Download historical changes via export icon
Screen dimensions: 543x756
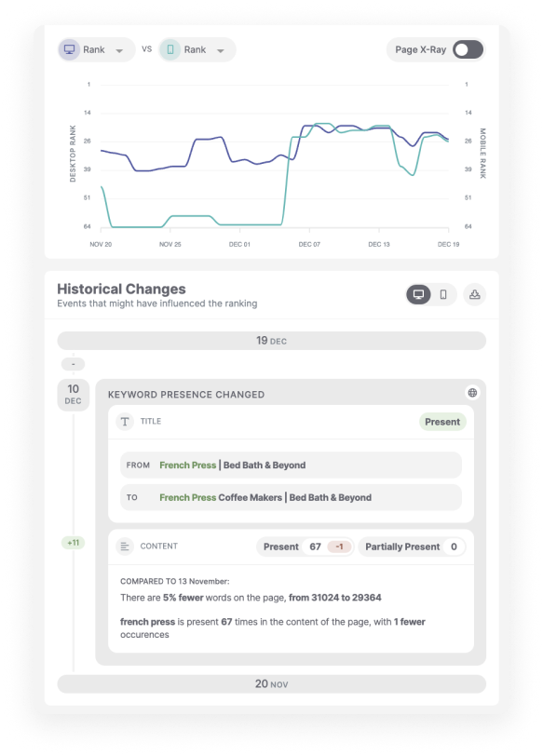point(474,294)
